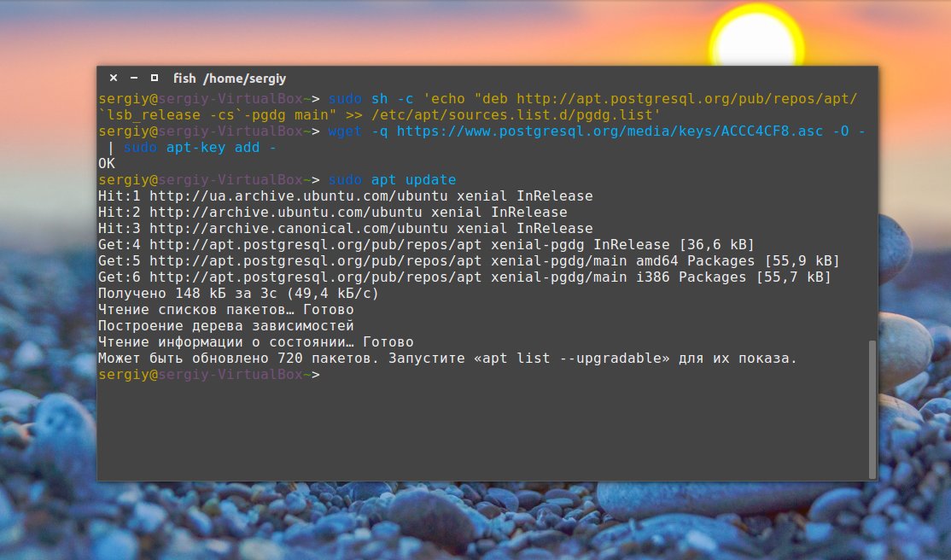The image size is (951, 560).
Task: Click the terminal scrollbar thumb
Action: pyautogui.click(x=872, y=410)
